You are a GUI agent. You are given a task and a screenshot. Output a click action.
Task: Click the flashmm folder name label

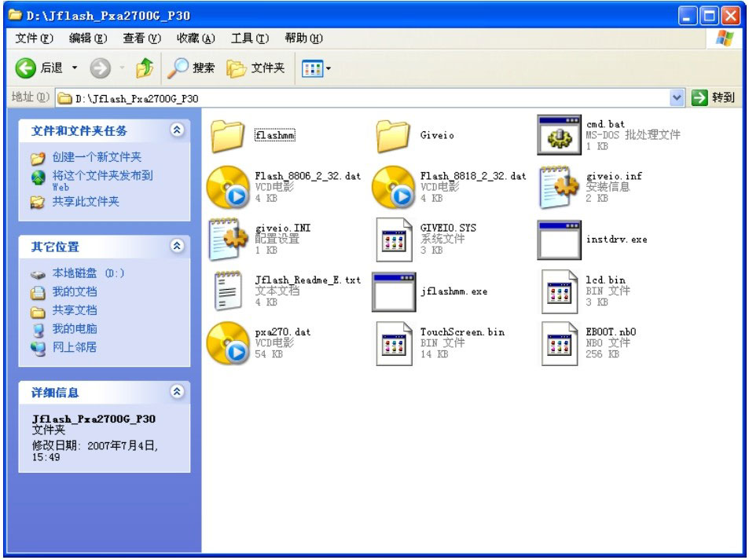[x=274, y=135]
